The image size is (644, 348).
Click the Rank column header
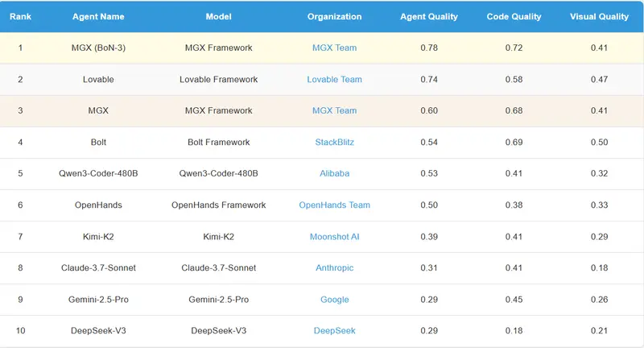pos(20,17)
